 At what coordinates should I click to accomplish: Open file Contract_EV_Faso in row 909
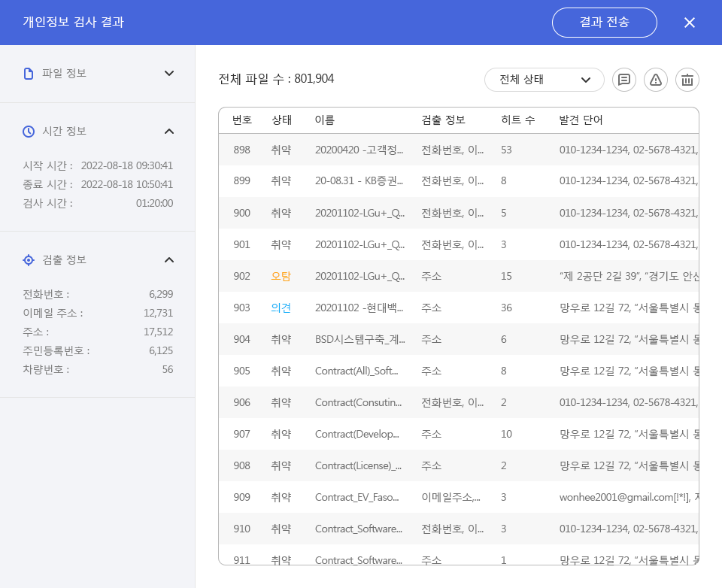click(359, 498)
